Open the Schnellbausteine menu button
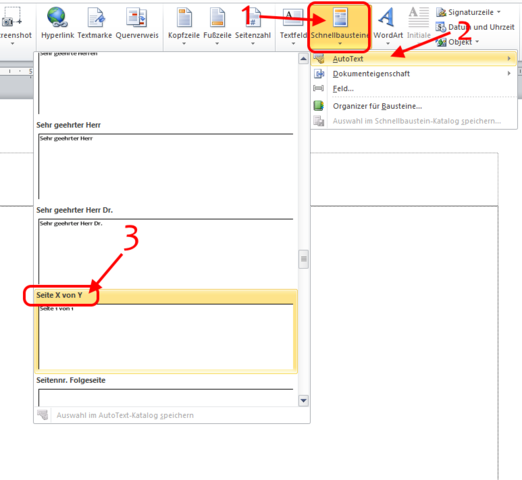Screen dimensions: 522x480 point(339,27)
